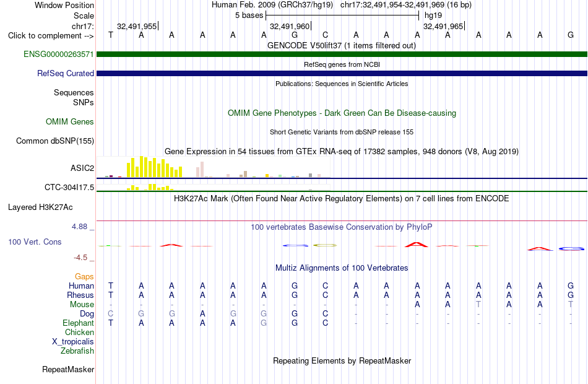Click the Gaps alignment row label

[84, 277]
